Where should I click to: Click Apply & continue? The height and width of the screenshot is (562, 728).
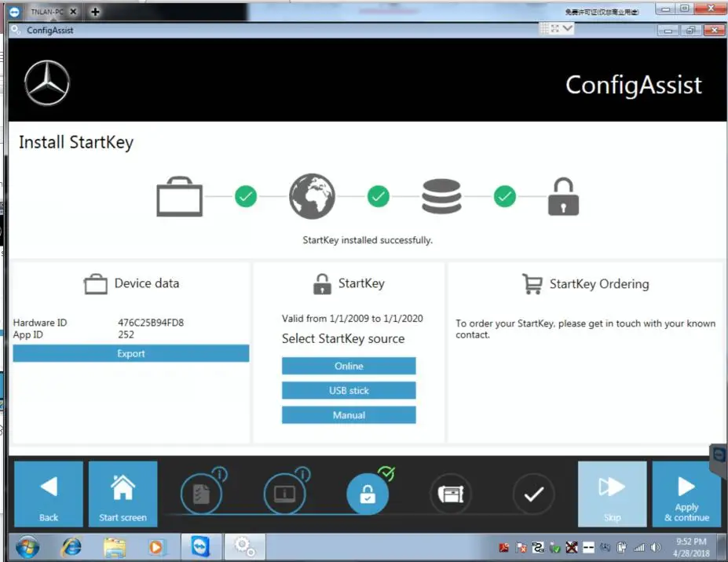tap(686, 494)
